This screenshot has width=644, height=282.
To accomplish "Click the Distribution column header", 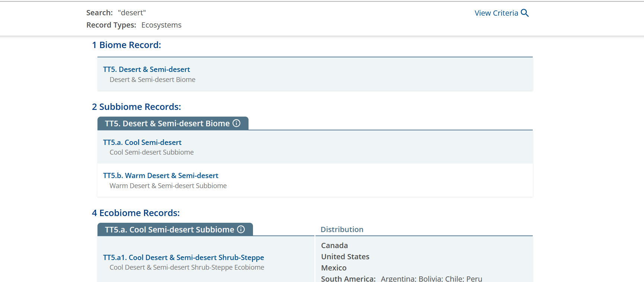I will 342,229.
